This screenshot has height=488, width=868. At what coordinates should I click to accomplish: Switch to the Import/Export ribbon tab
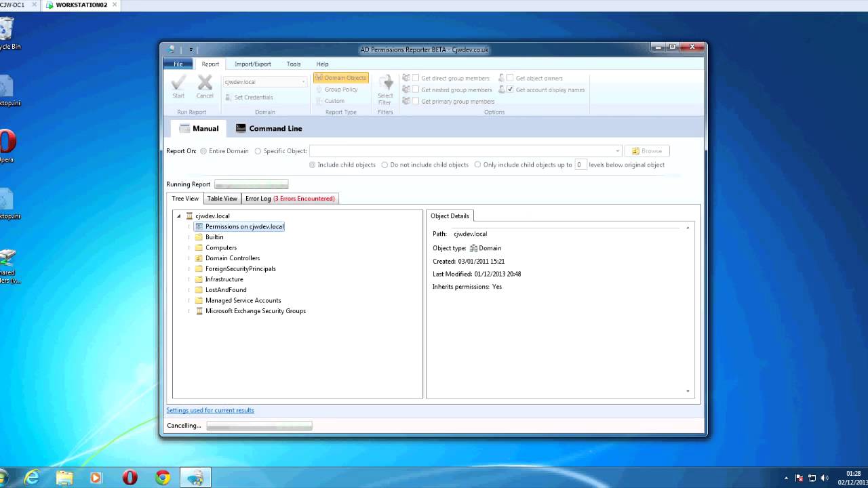[x=253, y=64]
